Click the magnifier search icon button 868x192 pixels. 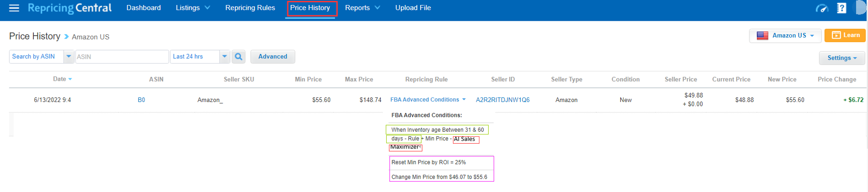click(x=239, y=57)
